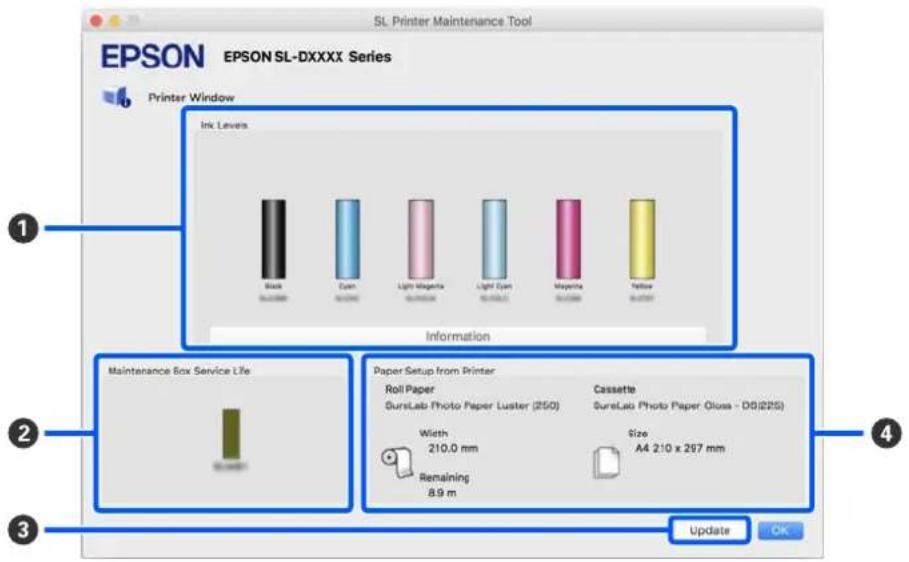The height and width of the screenshot is (562, 909).
Task: Click the Cassette label
Action: [614, 389]
